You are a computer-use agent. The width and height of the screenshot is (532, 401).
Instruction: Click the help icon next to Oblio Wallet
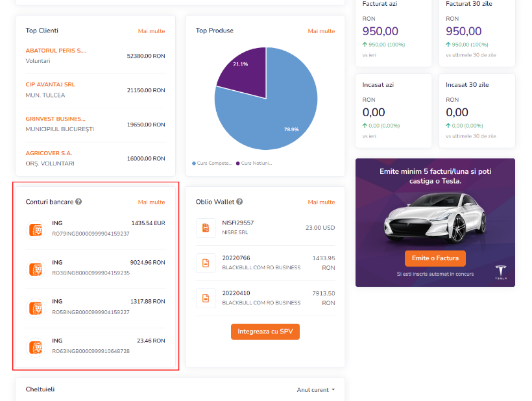pyautogui.click(x=239, y=202)
